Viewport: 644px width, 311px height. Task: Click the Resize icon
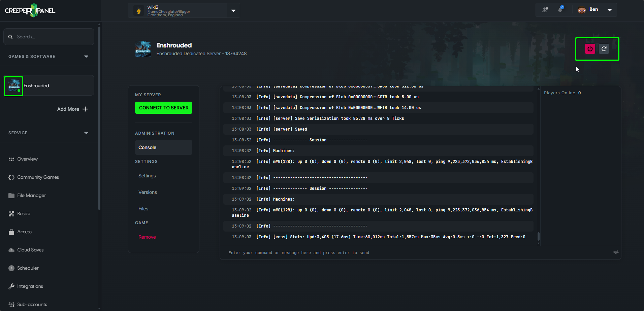click(x=11, y=214)
